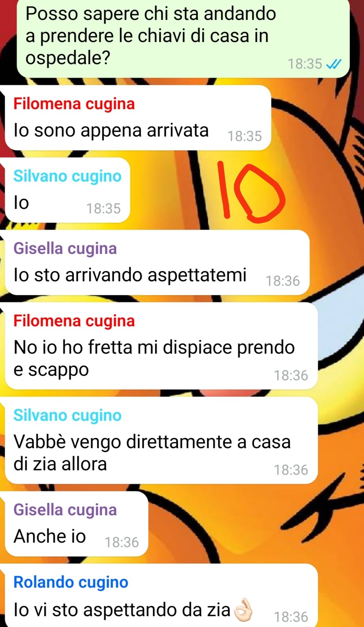This screenshot has height=627, width=364.
Task: Select Silvano's short 'Io' message bubble
Action: click(67, 190)
